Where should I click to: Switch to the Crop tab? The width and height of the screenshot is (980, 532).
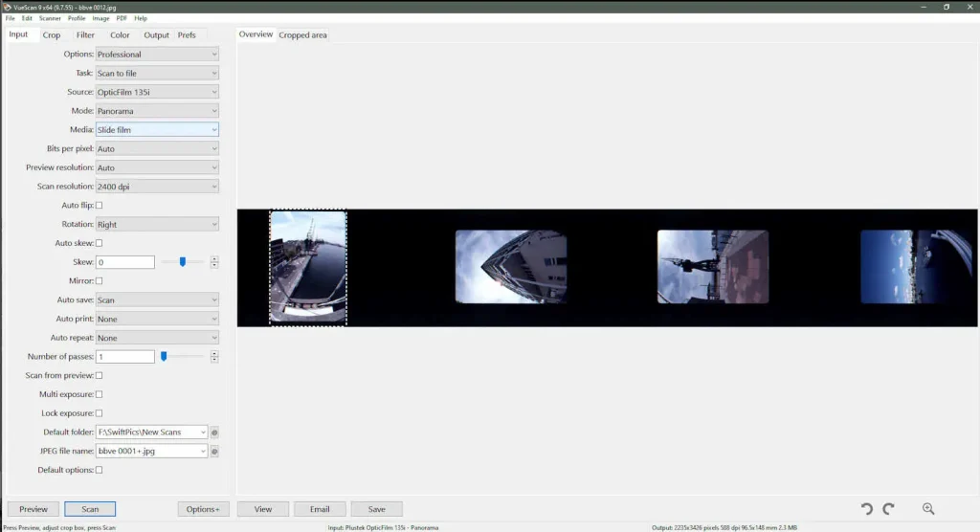tap(52, 35)
